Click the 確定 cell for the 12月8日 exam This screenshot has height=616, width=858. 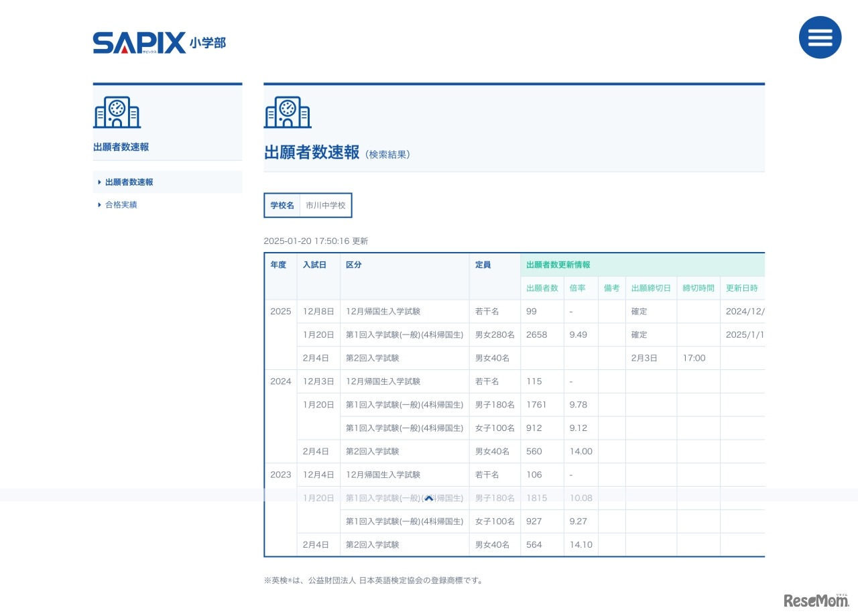[638, 311]
